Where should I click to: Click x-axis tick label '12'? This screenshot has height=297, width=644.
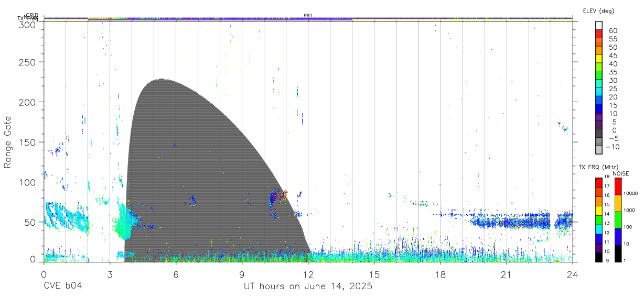tap(308, 274)
